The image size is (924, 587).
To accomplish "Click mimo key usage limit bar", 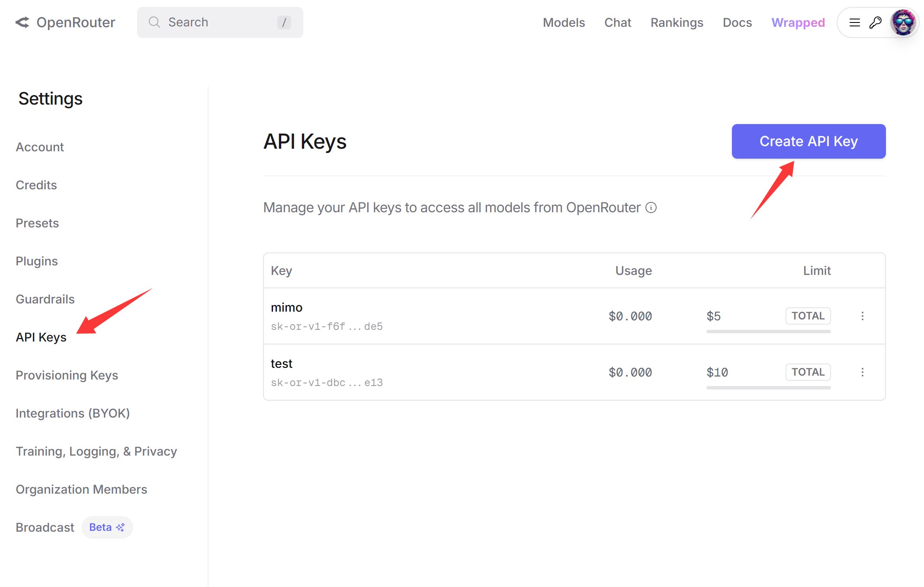I will (x=768, y=332).
